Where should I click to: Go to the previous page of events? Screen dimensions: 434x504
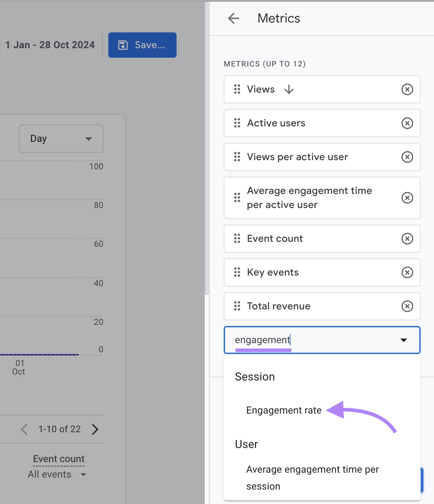(24, 429)
